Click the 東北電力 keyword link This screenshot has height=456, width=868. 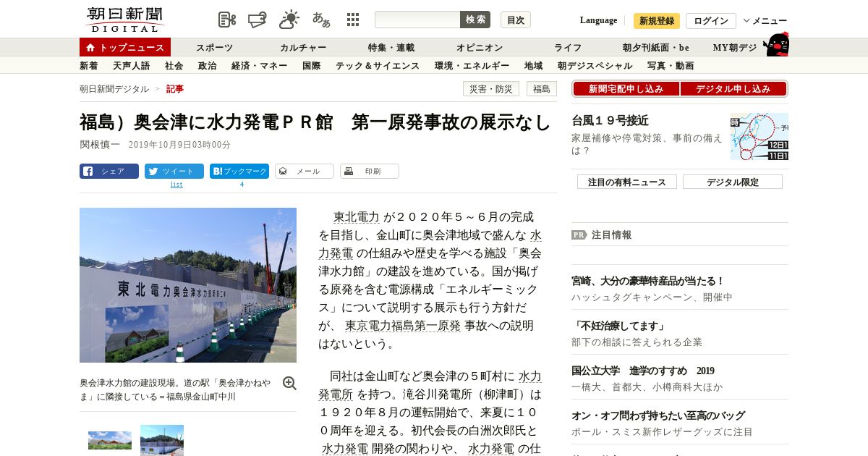click(x=356, y=217)
